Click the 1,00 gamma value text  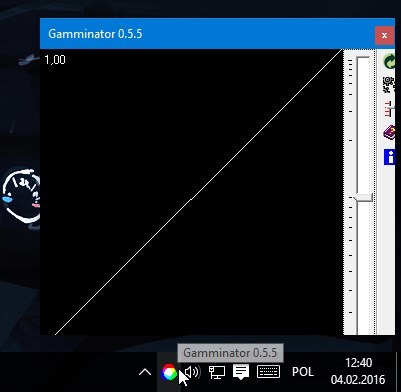[x=55, y=60]
